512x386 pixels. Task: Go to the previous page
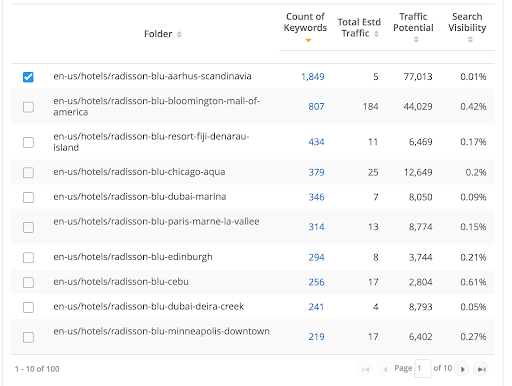(x=385, y=369)
